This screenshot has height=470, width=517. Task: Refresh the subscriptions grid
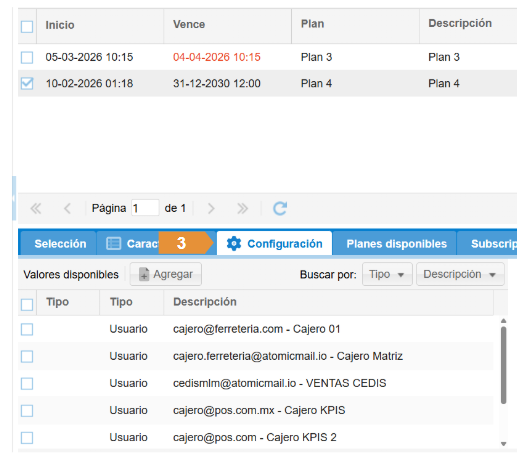tap(280, 209)
